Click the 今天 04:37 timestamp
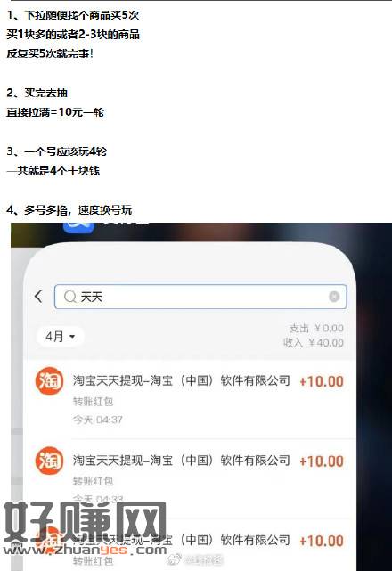 [98, 420]
